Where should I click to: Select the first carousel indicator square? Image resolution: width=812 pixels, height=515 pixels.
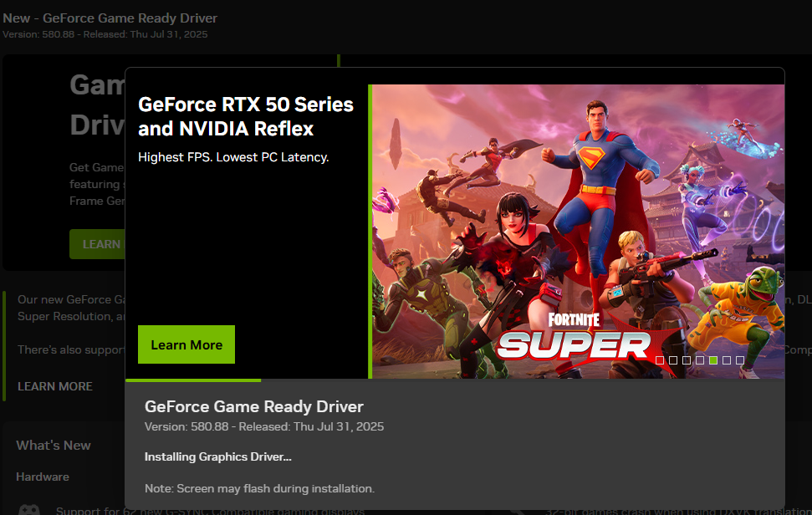pos(660,360)
